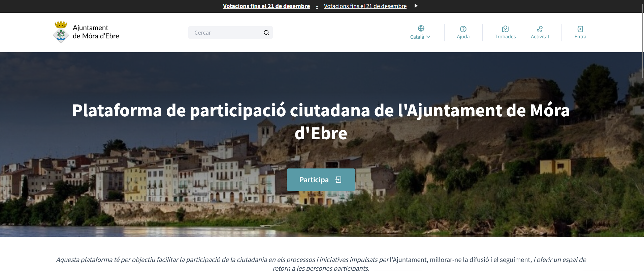Open the Trobades text label
This screenshot has width=644, height=271.
[505, 37]
